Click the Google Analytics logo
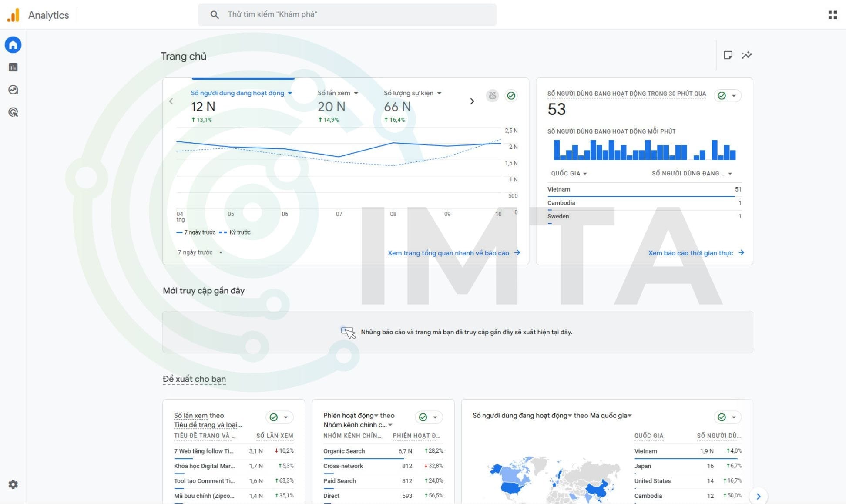 pyautogui.click(x=13, y=14)
